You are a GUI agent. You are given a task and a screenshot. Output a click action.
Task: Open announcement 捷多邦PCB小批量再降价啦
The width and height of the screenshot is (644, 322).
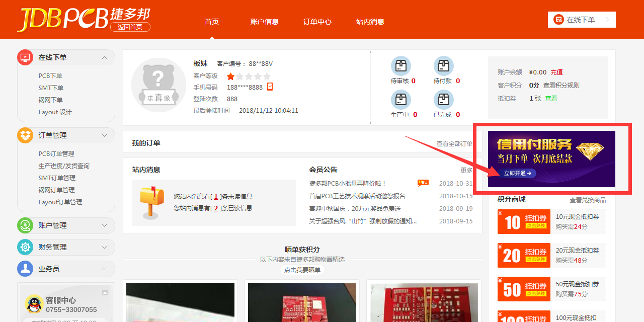(x=348, y=184)
